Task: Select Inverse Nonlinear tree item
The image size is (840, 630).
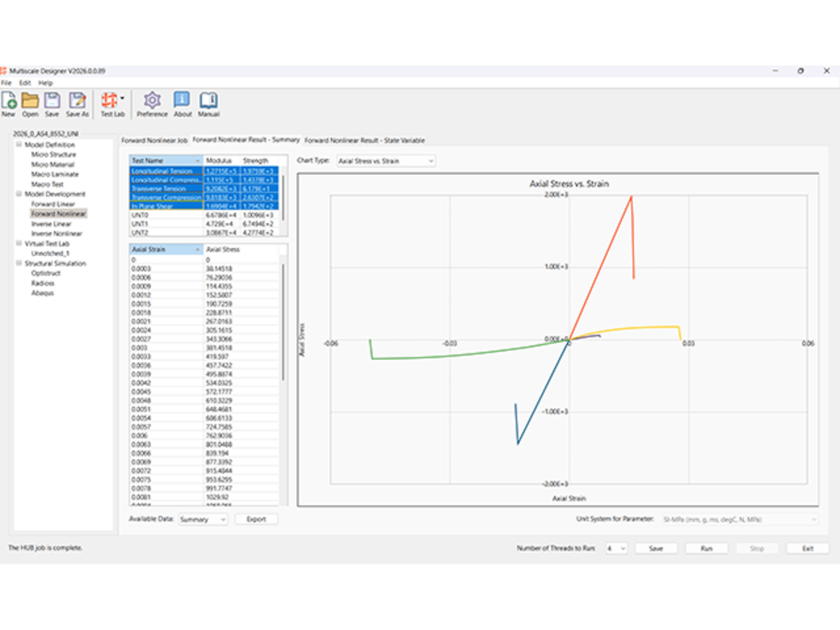Action: click(57, 234)
